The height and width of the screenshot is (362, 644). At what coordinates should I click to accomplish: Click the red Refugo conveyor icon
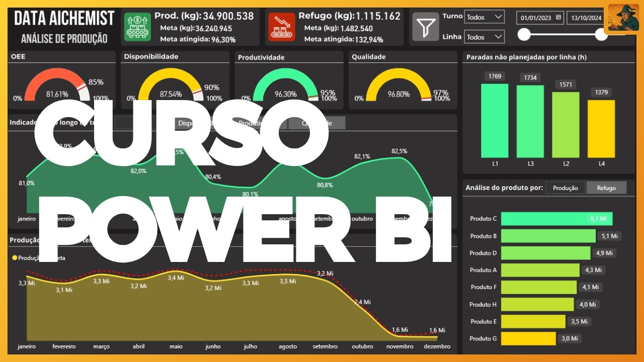pos(282,27)
